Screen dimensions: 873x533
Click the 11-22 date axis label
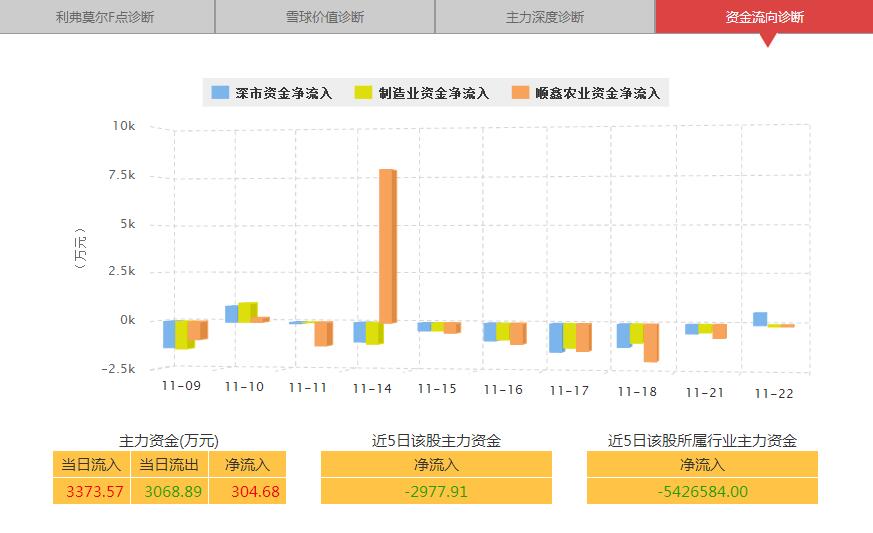[x=774, y=393]
